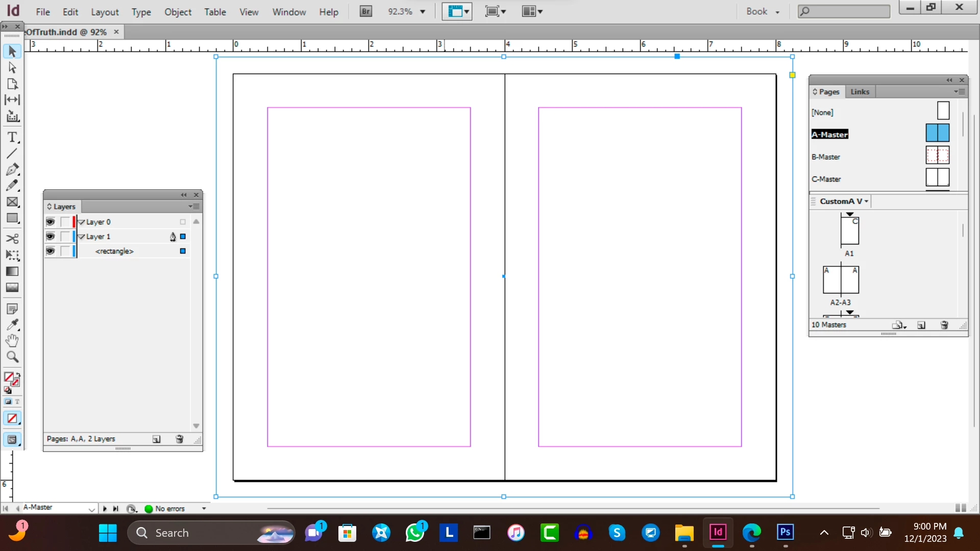
Task: Select the Hand tool
Action: pos(12,340)
